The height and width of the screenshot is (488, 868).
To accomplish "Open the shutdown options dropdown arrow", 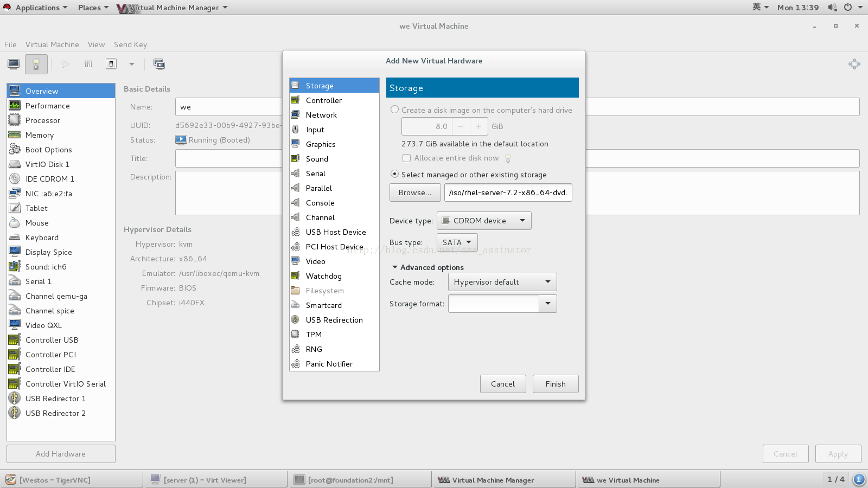I will pyautogui.click(x=131, y=64).
